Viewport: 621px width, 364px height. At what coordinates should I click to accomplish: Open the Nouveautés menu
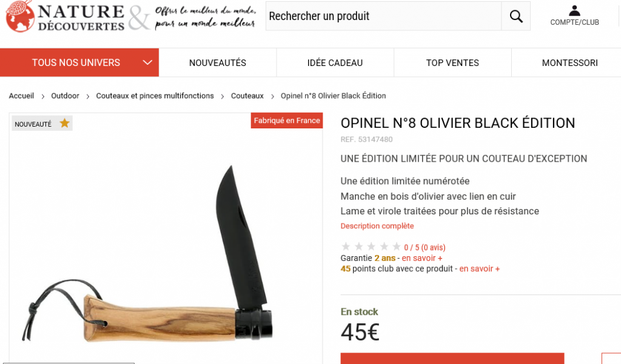click(218, 62)
